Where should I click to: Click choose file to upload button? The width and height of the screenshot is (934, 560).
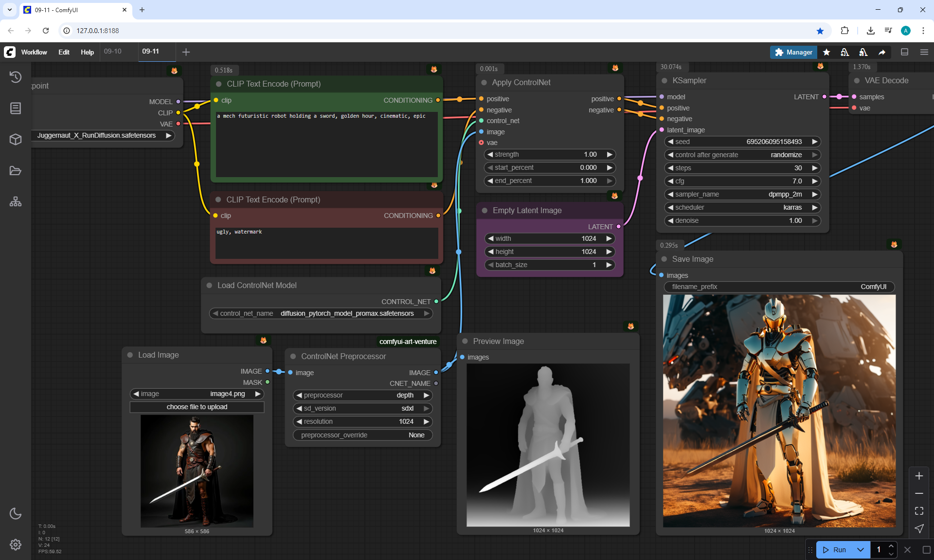pos(197,407)
